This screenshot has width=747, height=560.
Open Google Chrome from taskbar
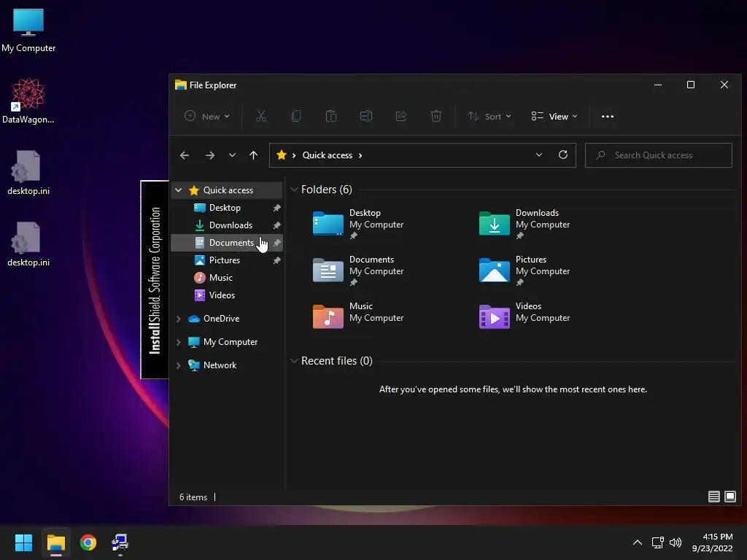pos(88,542)
